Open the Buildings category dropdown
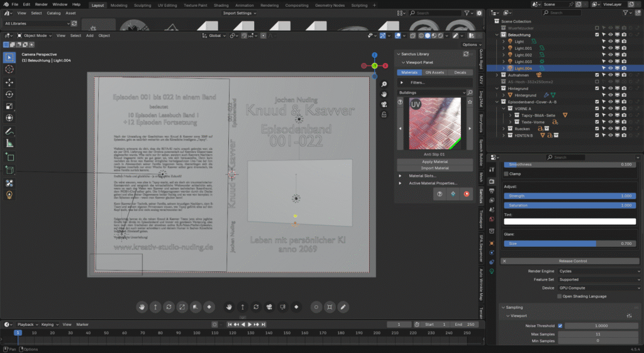The width and height of the screenshot is (644, 353). point(431,92)
